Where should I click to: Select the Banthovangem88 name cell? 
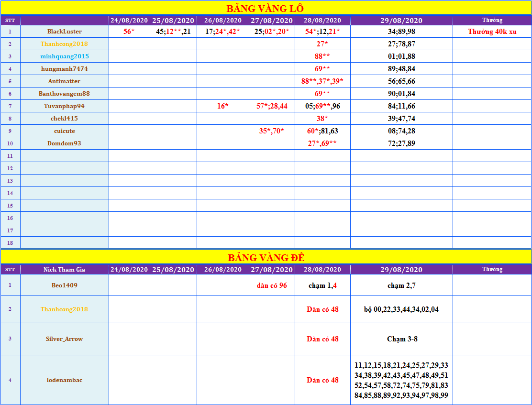65,94
